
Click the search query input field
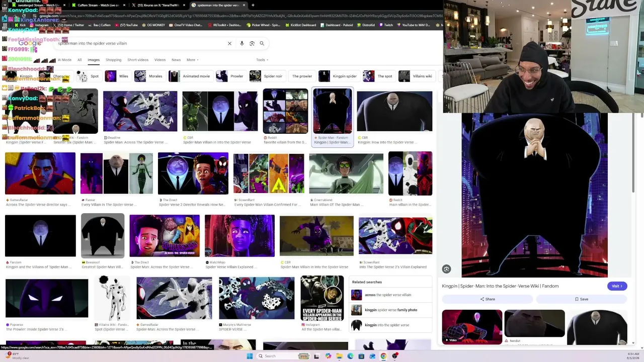141,43
